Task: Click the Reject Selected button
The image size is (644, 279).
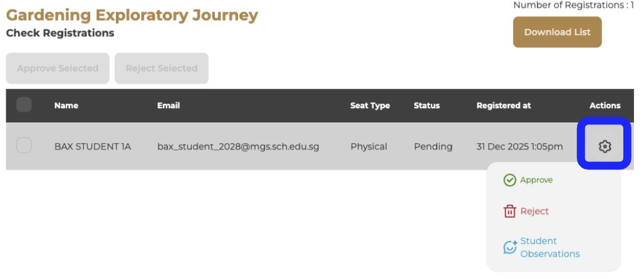Action: coord(161,68)
